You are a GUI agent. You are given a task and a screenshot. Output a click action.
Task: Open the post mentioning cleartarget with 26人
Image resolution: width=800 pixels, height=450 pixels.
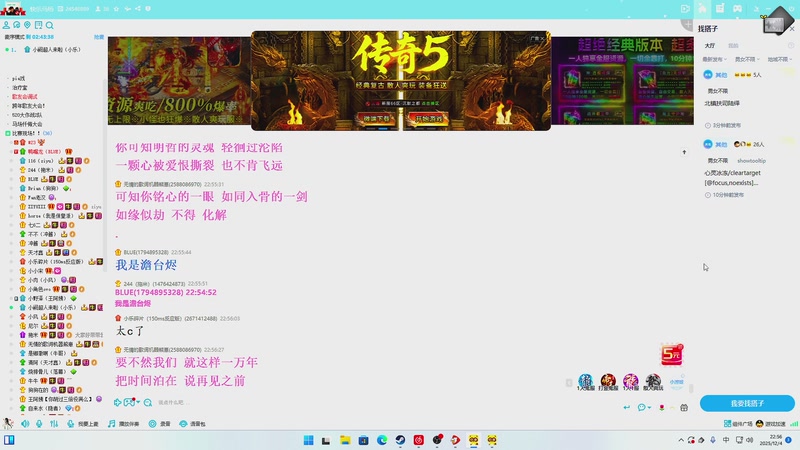click(747, 168)
